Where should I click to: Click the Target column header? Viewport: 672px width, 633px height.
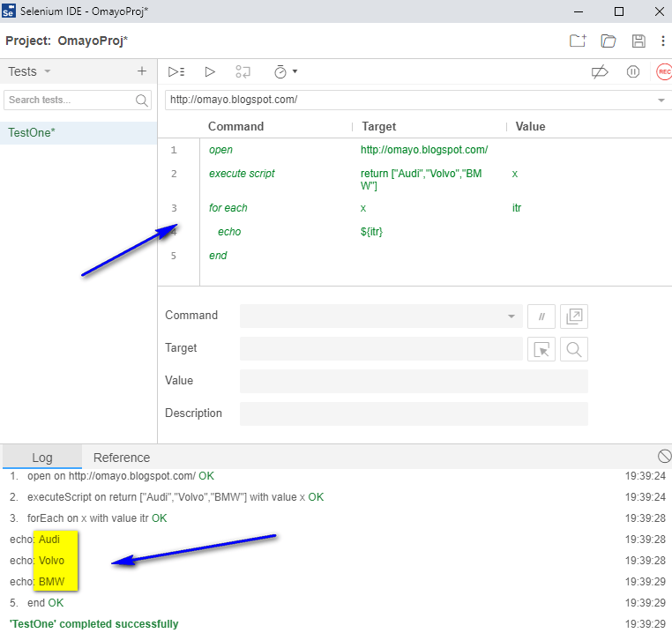tap(379, 126)
